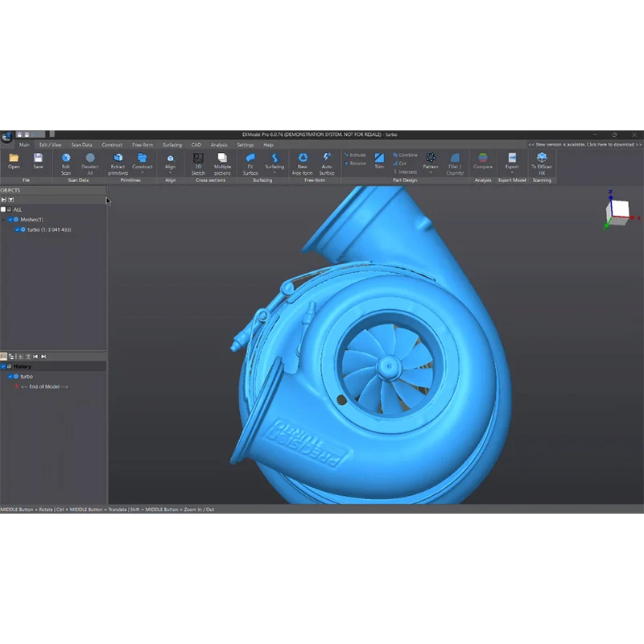
Task: Apply the Combine operation
Action: 405,155
